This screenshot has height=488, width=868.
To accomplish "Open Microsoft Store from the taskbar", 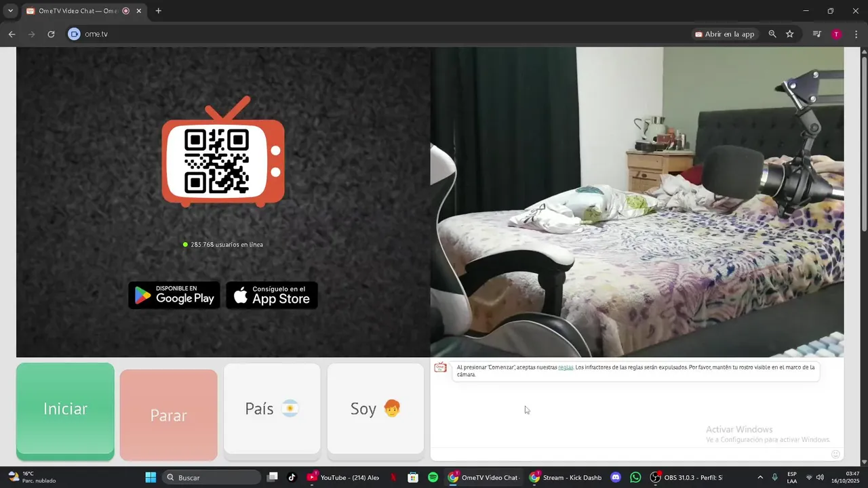I will [x=413, y=477].
